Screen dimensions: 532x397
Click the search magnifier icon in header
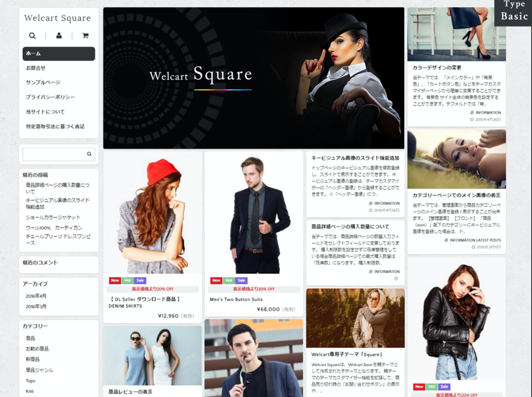(32, 36)
